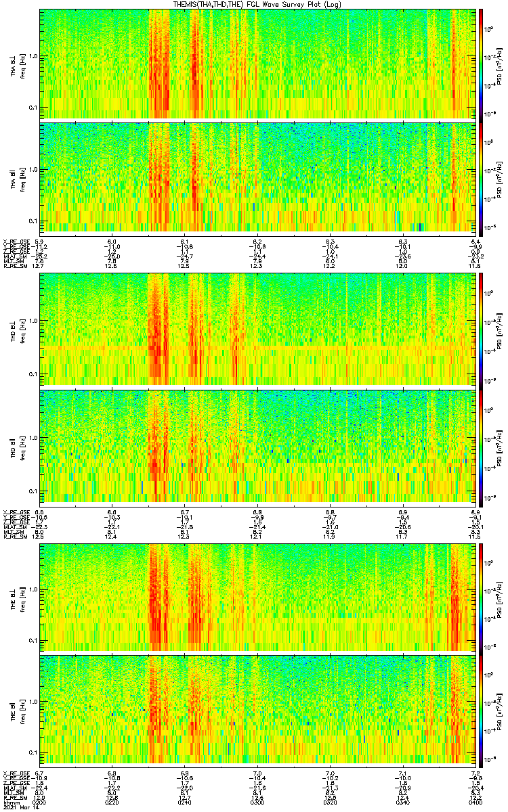Click MLAT_SM row label under THD panels
Image resolution: width=508 pixels, height=812 pixels.
14,528
